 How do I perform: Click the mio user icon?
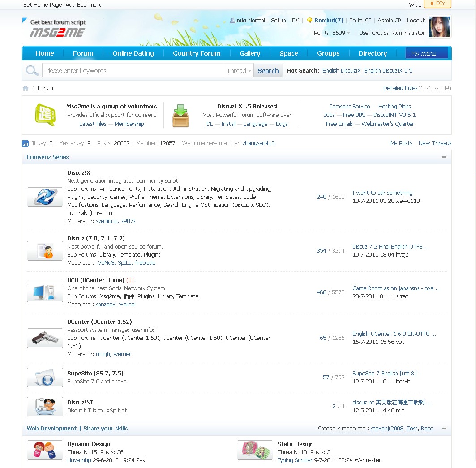pos(232,20)
